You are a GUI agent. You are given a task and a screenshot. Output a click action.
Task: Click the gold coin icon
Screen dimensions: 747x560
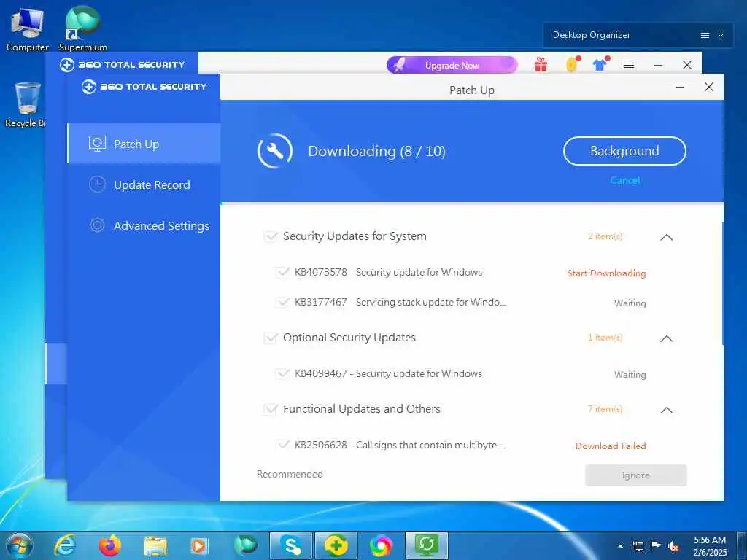[x=572, y=64]
